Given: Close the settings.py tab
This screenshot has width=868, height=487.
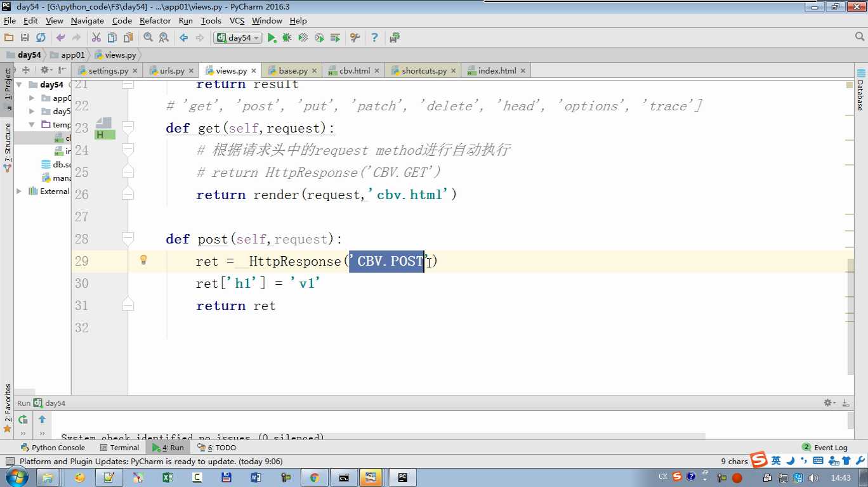Looking at the screenshot, I should tap(135, 71).
